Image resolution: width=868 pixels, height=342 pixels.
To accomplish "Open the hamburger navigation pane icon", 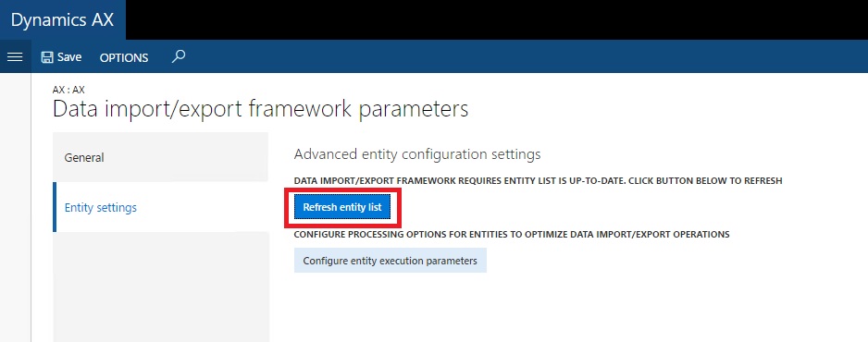I will pos(15,56).
